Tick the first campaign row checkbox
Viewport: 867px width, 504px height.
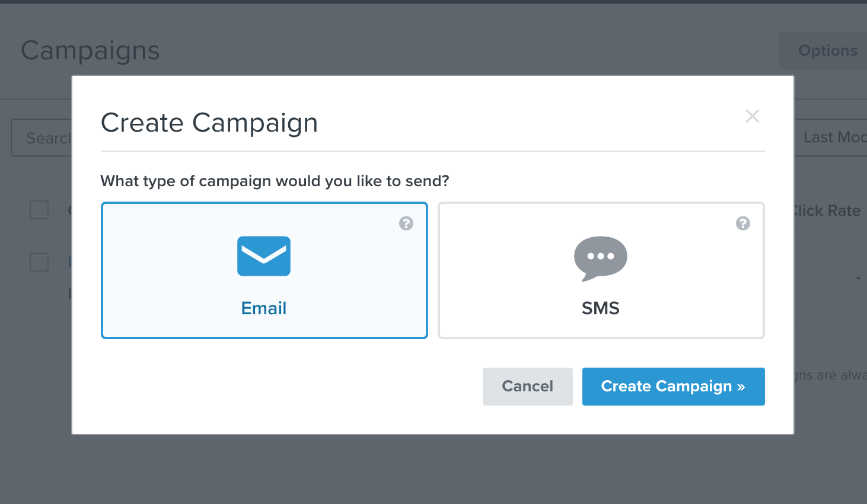(x=39, y=262)
